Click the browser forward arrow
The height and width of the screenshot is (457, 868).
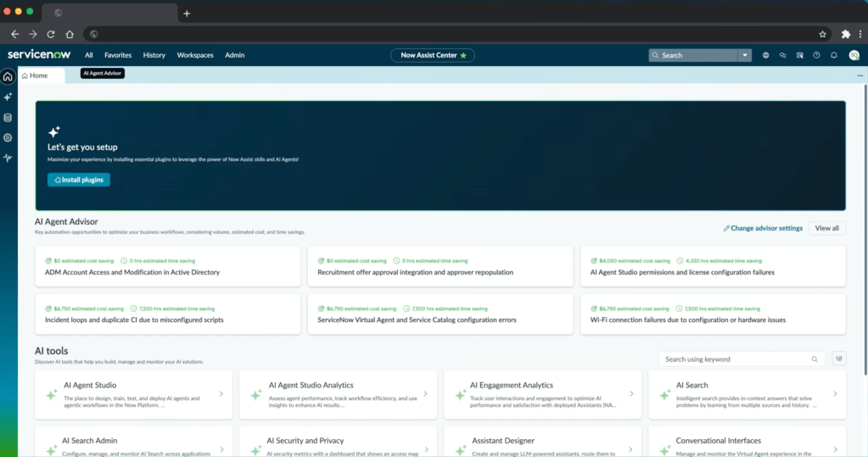(33, 34)
